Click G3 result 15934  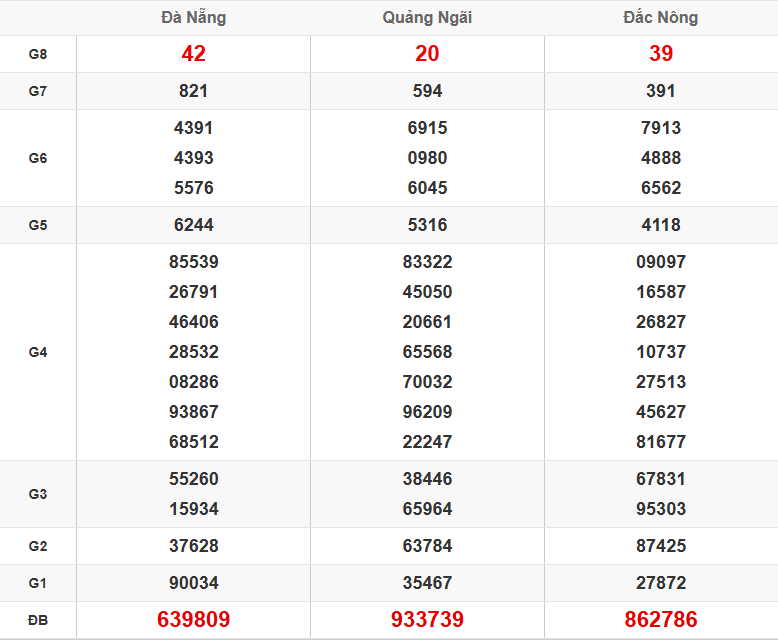coord(193,509)
